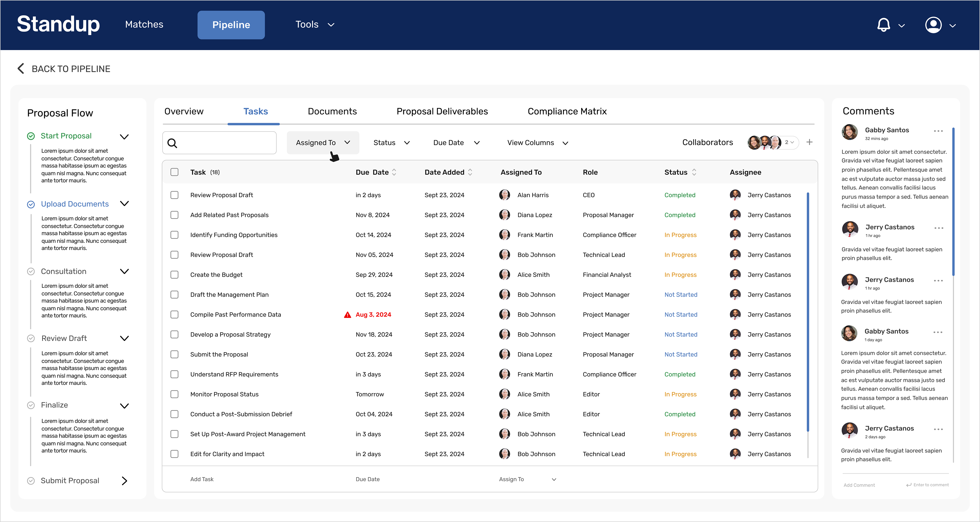Sort tasks with the Due Date sort arrows

(394, 172)
